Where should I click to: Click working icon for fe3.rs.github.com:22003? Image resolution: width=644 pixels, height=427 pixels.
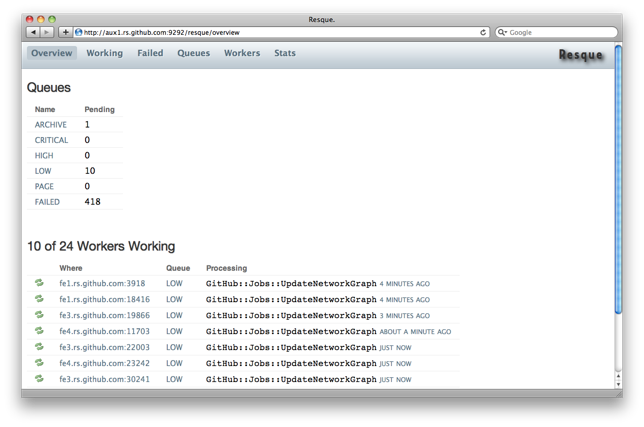(x=39, y=347)
